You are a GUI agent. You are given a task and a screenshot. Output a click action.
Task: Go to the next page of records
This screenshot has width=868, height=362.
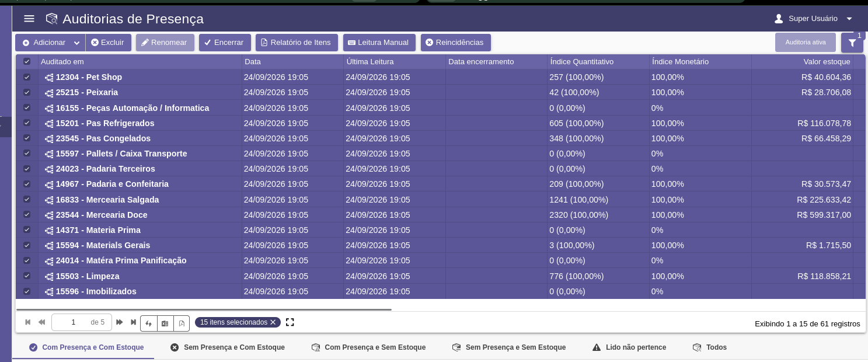point(120,322)
